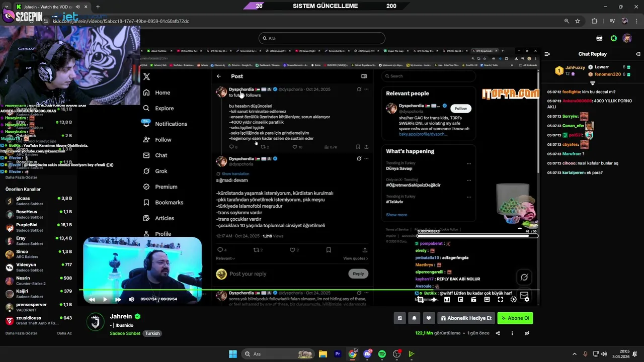Click the Reply button on the X post
This screenshot has height=362, width=644.
click(358, 274)
